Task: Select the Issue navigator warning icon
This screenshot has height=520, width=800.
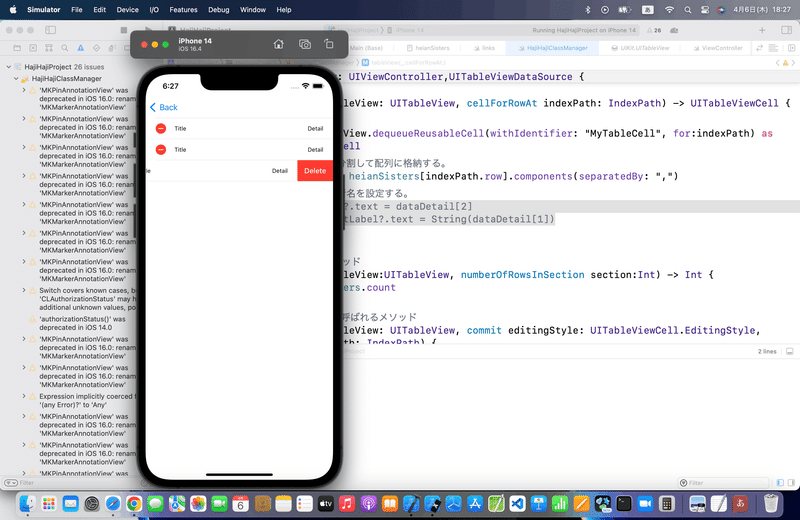Action: [81, 48]
